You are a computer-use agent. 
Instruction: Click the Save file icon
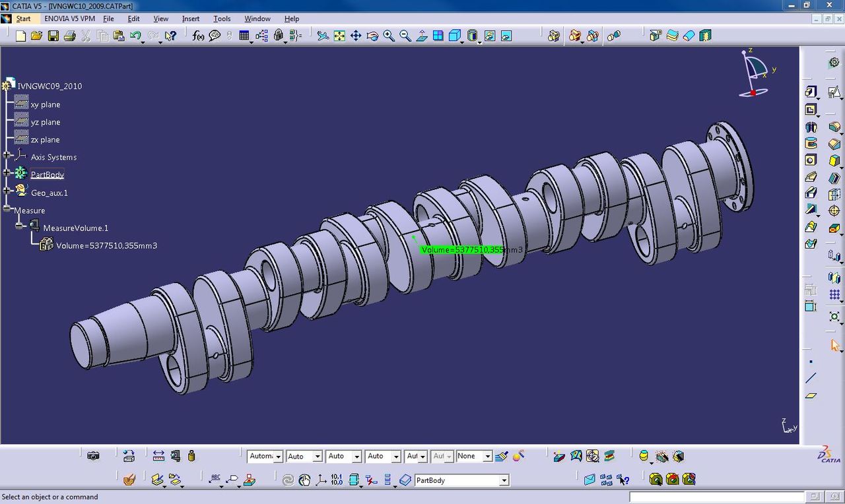(53, 36)
